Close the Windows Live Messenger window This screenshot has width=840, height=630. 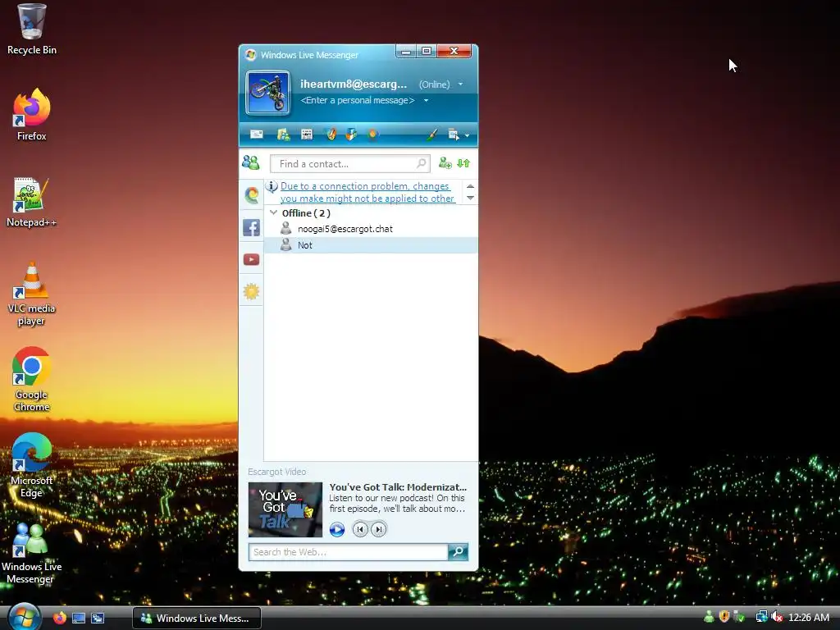[454, 52]
